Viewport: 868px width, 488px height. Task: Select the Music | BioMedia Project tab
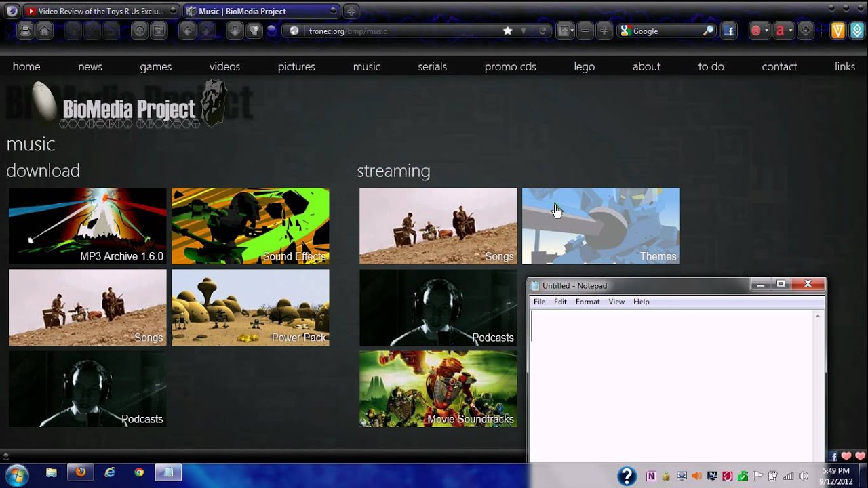[261, 11]
